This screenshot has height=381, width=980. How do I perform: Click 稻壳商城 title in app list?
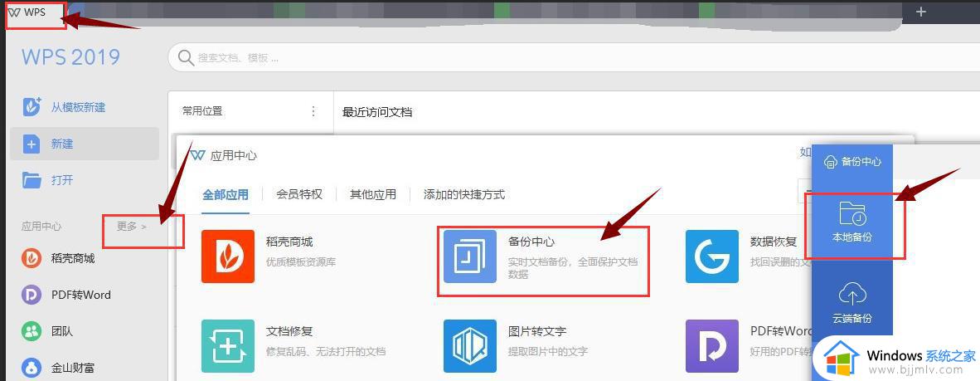pos(289,242)
